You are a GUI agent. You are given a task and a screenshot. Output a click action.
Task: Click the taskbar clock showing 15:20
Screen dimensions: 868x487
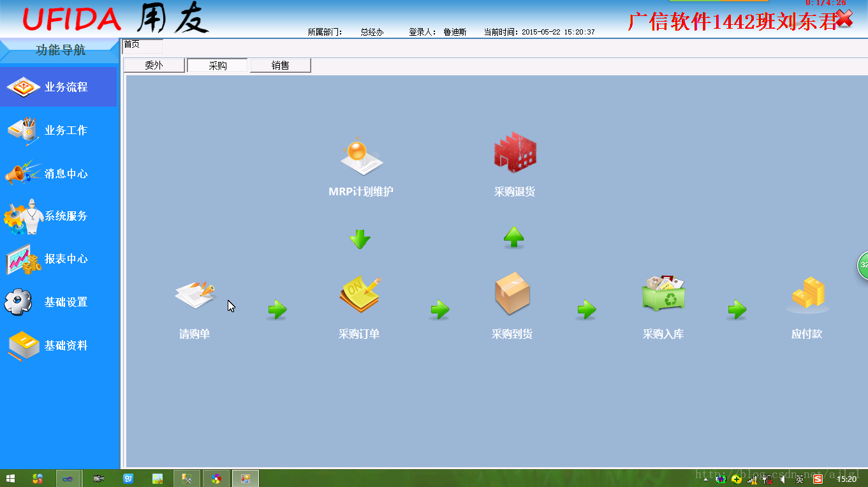tap(846, 479)
